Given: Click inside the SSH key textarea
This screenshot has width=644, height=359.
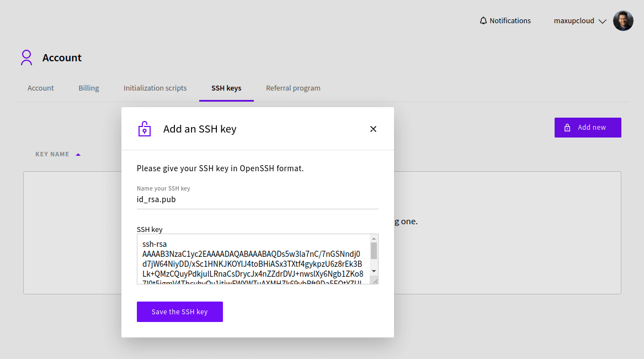Looking at the screenshot, I should [253, 259].
